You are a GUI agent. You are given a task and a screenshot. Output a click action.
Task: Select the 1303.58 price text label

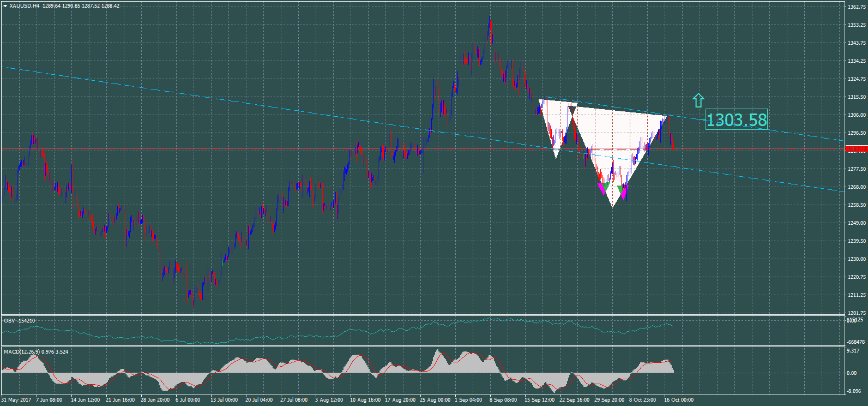[736, 120]
